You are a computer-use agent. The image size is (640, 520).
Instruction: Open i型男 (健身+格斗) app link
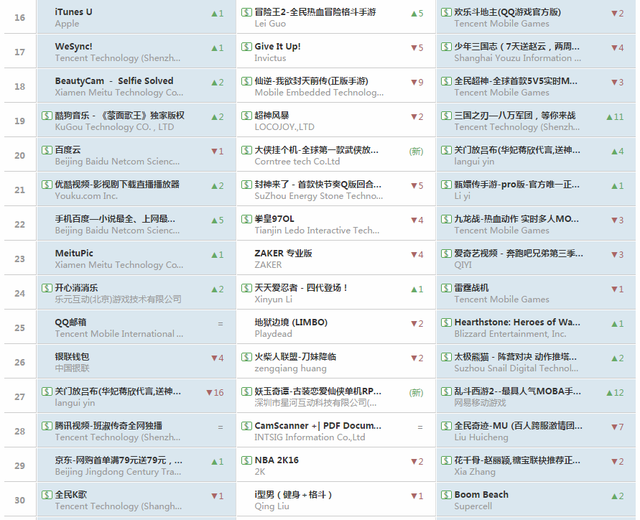click(293, 495)
